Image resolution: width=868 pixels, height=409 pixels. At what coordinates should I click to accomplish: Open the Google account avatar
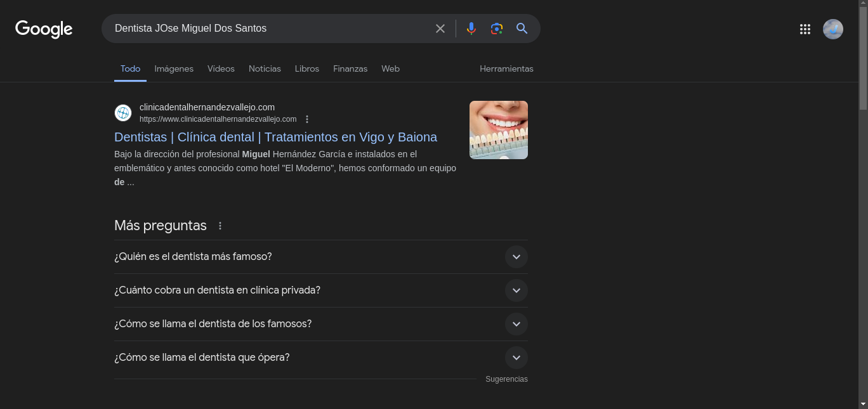(x=833, y=29)
